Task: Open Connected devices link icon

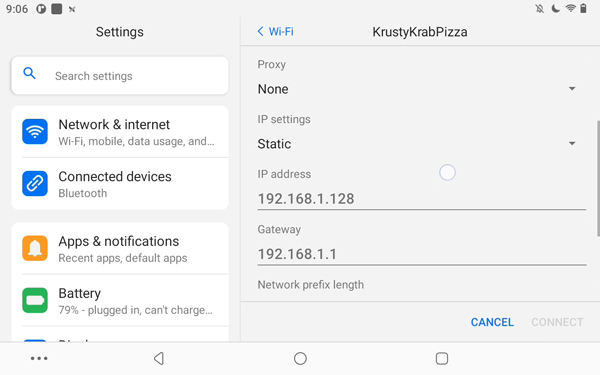Action: [x=35, y=184]
